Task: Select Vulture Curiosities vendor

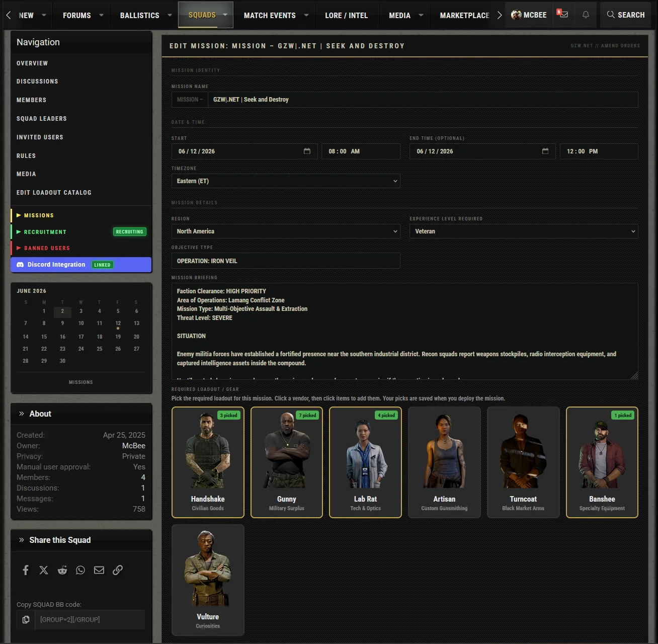Action: pos(208,580)
